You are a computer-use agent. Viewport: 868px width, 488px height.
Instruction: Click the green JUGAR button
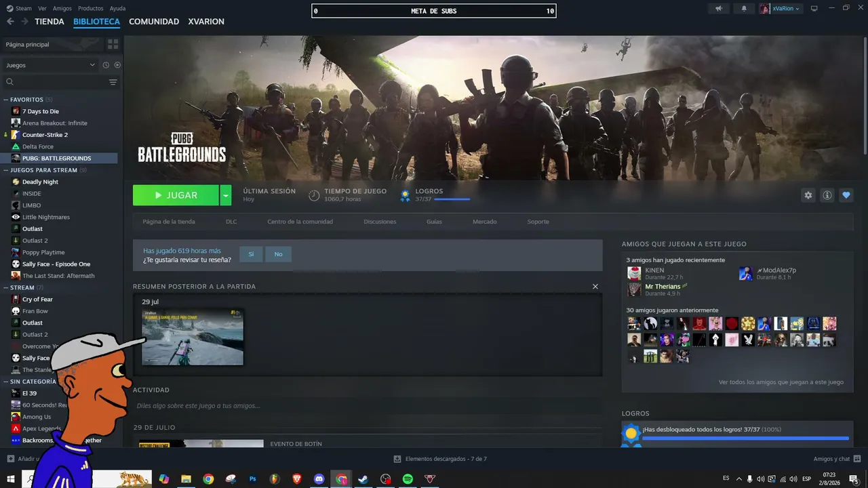(x=176, y=195)
